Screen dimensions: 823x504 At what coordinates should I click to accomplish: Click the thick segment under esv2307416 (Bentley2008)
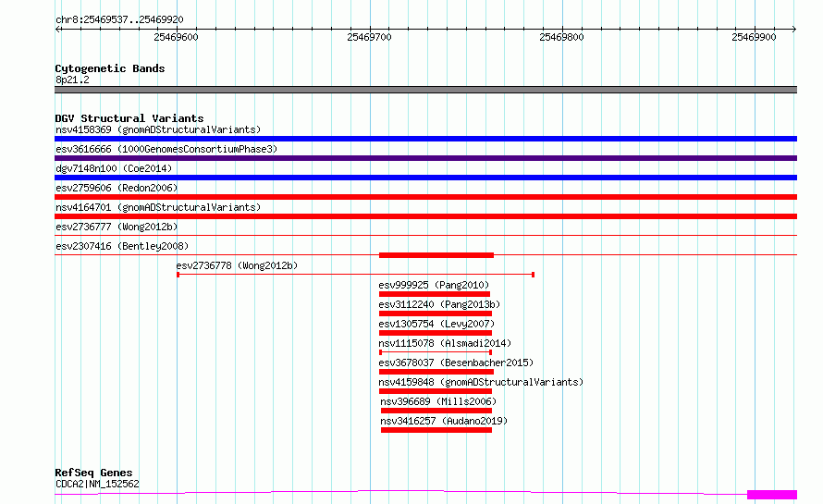[x=436, y=255]
